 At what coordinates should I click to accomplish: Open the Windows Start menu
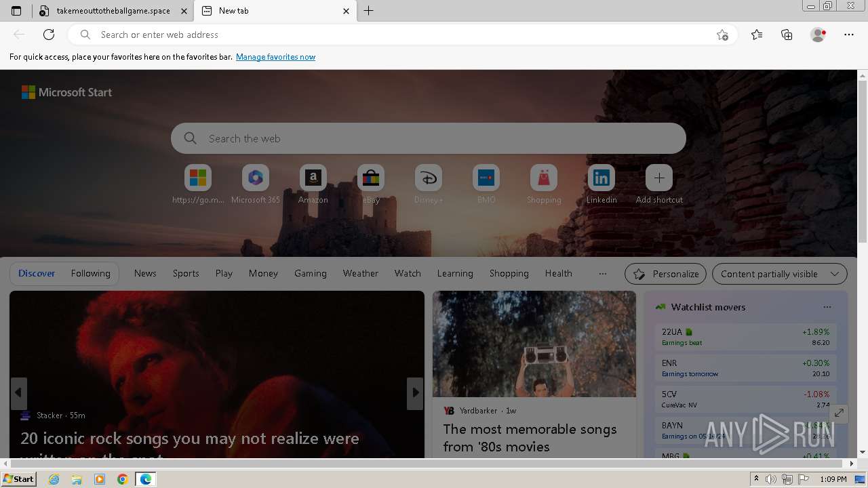coord(19,479)
